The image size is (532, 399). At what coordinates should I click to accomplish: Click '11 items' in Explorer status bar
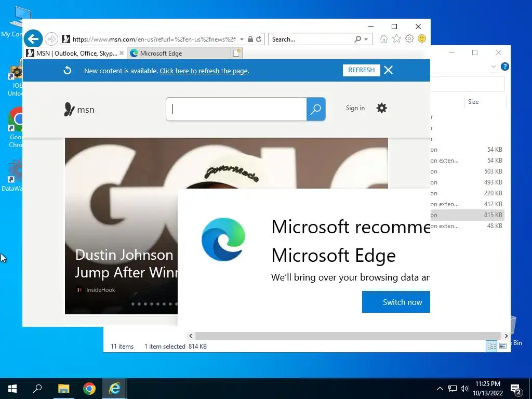point(122,347)
